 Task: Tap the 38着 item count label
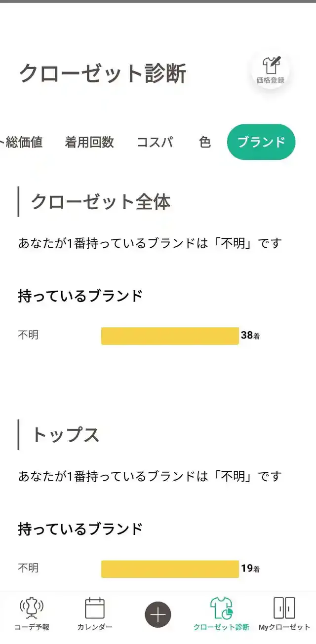pos(250,335)
